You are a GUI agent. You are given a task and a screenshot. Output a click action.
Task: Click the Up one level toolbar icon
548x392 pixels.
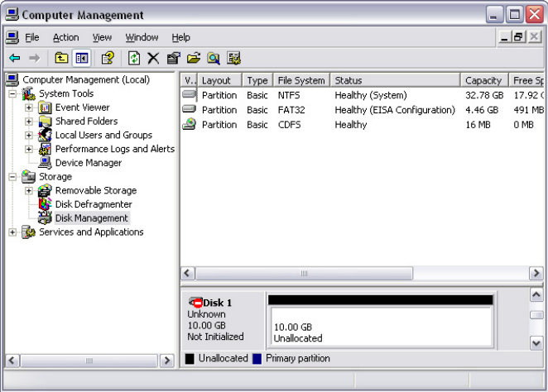61,58
